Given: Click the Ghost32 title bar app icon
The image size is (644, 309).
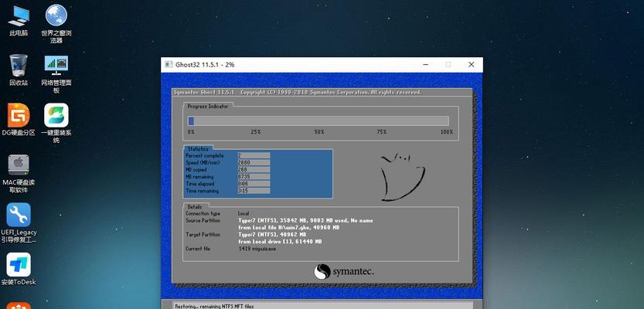Looking at the screenshot, I should point(169,64).
